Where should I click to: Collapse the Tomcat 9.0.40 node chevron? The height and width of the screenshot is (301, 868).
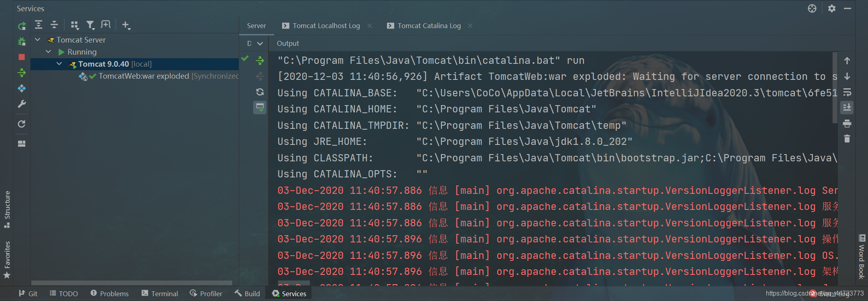click(59, 64)
